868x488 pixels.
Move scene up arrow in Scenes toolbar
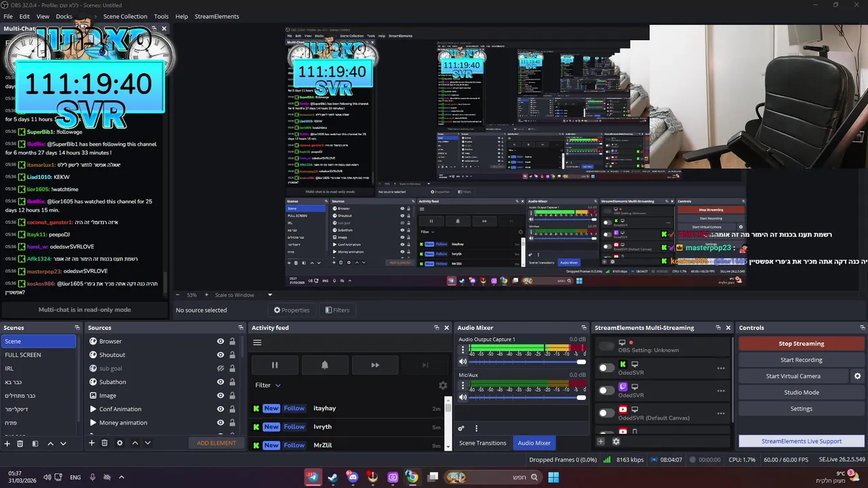(50, 443)
